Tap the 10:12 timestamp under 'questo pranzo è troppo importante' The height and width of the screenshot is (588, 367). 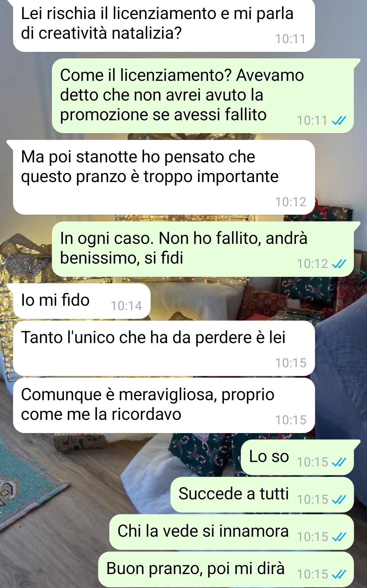[x=291, y=202]
